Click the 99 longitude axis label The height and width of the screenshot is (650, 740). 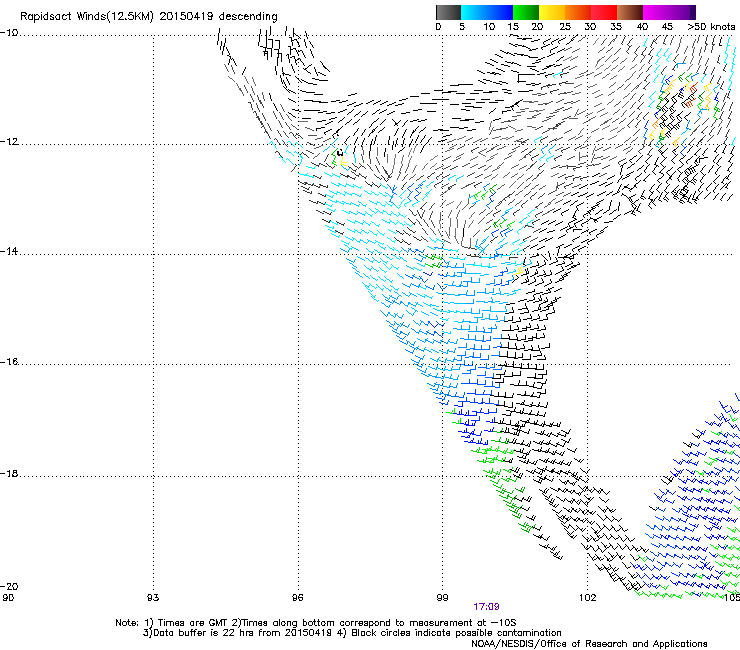442,597
